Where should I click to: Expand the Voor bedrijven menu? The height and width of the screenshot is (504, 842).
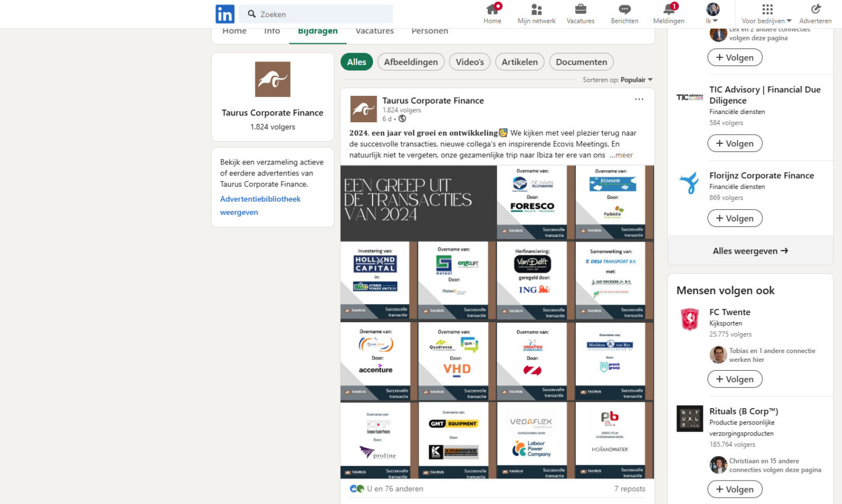pyautogui.click(x=767, y=14)
